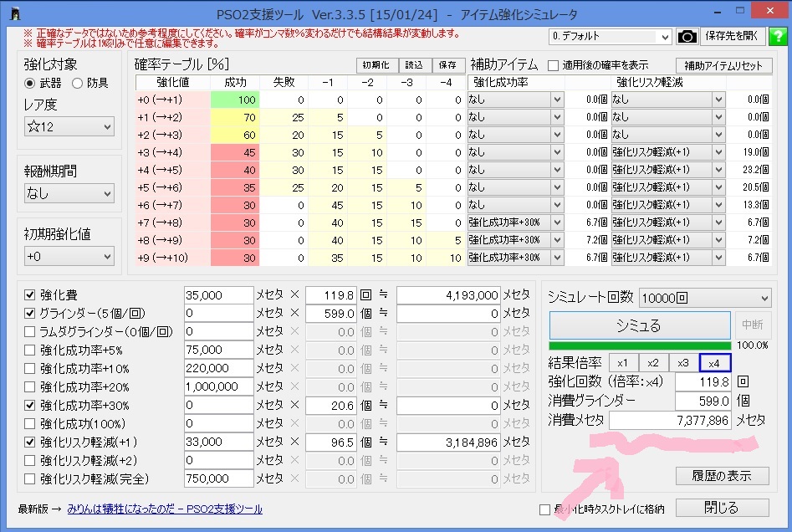
Task: Select x4 result multiplier
Action: [x=715, y=363]
